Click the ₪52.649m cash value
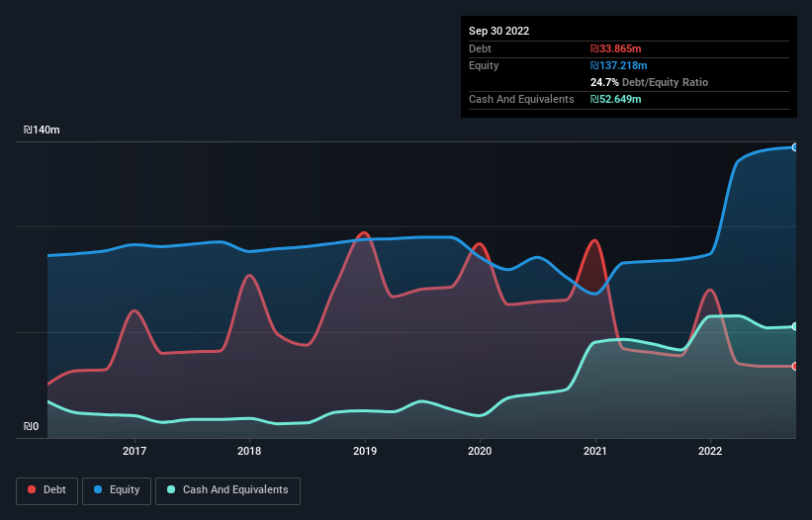Image resolution: width=812 pixels, height=520 pixels. (616, 99)
